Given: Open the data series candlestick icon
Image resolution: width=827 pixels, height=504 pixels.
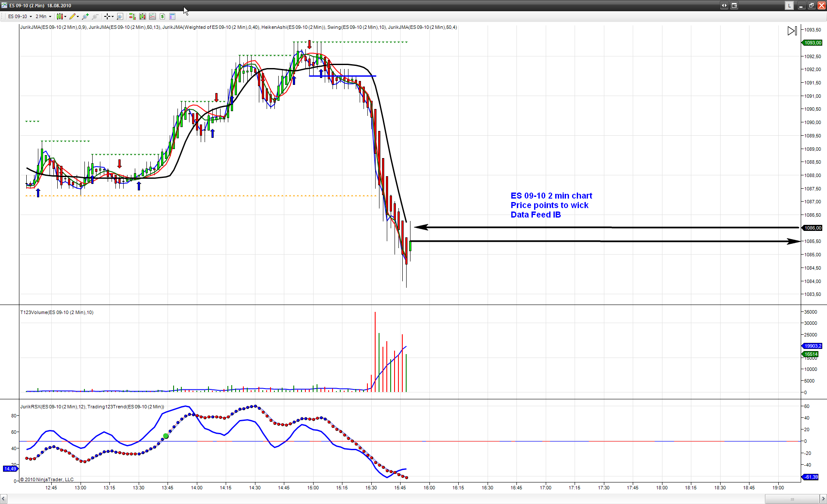Looking at the screenshot, I should (x=143, y=16).
